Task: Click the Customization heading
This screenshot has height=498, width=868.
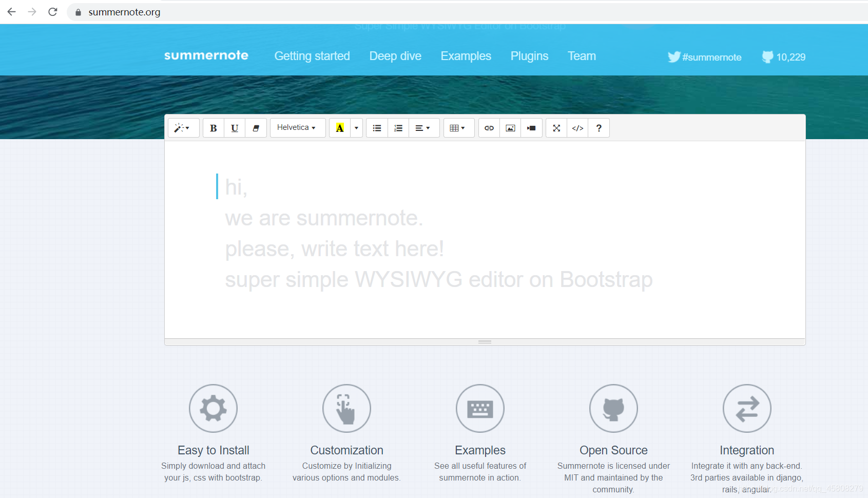Action: coord(346,450)
